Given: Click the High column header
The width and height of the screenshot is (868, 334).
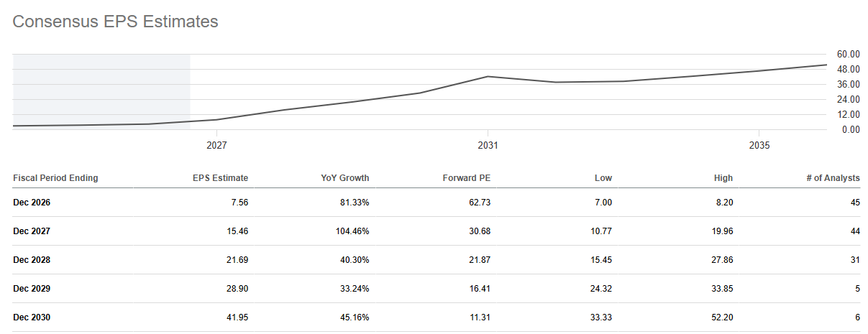Looking at the screenshot, I should point(723,178).
